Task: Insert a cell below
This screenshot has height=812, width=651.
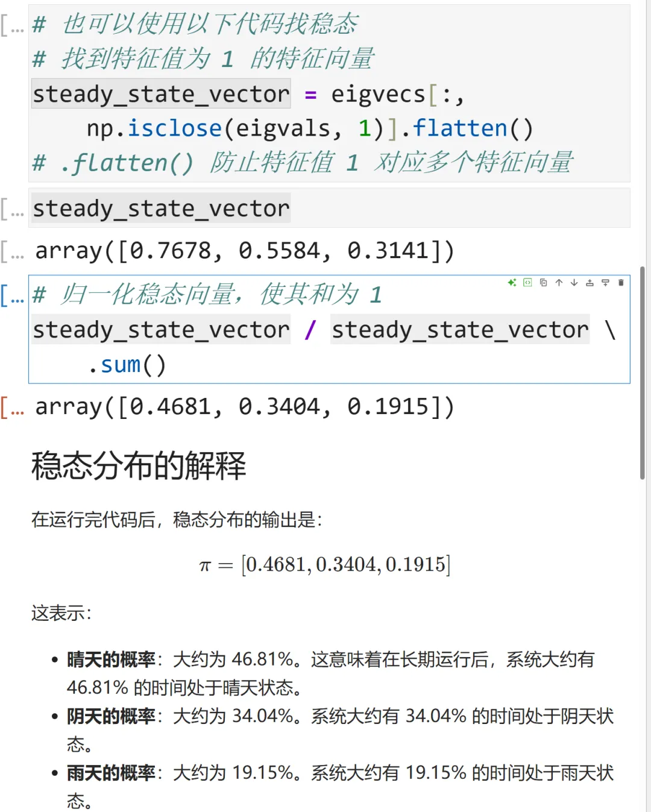Action: point(605,282)
